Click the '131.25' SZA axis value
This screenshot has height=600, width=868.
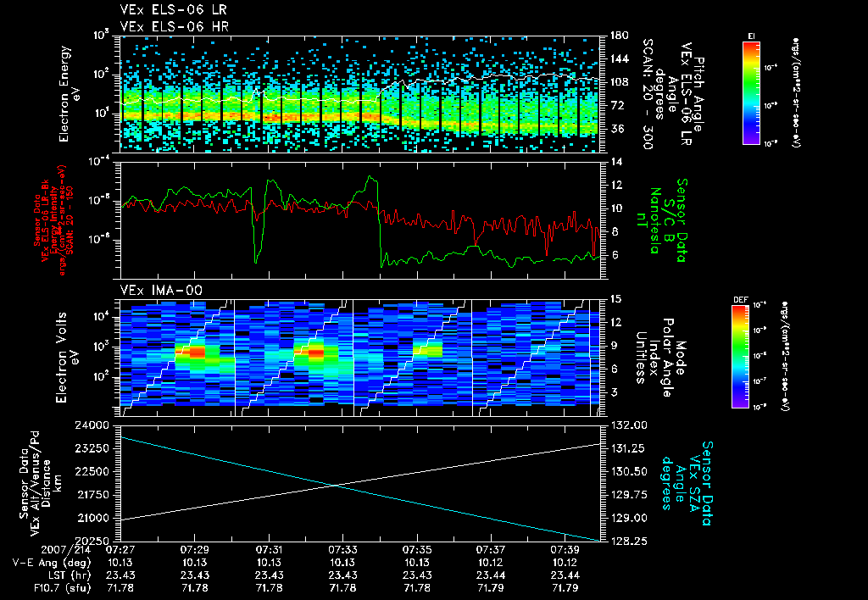tap(628, 449)
